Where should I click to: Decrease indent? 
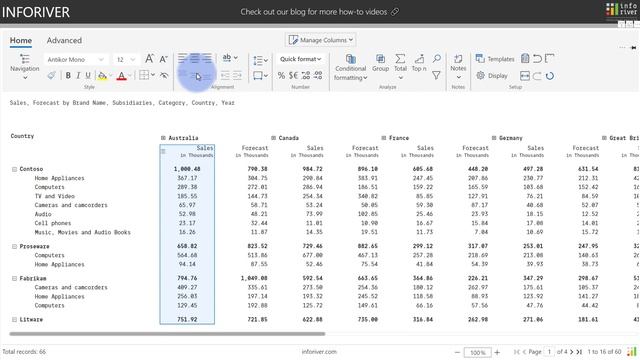(225, 76)
